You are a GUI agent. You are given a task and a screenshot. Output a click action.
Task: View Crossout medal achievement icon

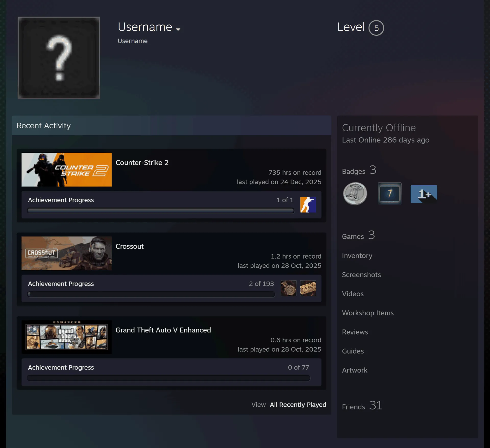point(288,288)
